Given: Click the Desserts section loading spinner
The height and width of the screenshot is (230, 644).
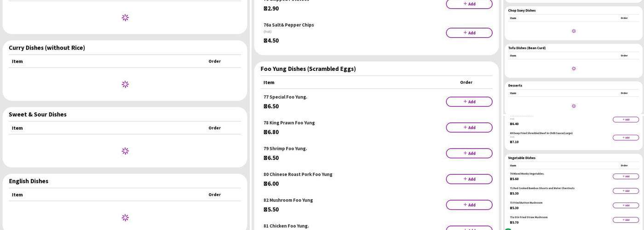Looking at the screenshot, I should point(574,106).
